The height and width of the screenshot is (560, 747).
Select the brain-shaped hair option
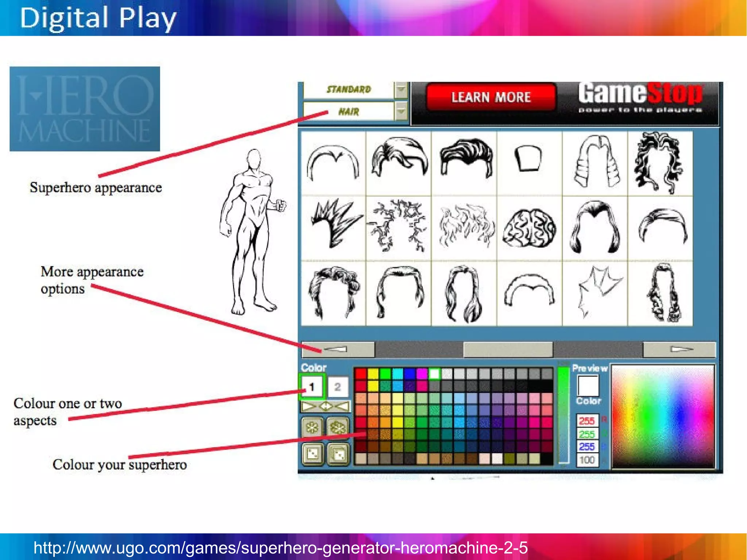[529, 229]
